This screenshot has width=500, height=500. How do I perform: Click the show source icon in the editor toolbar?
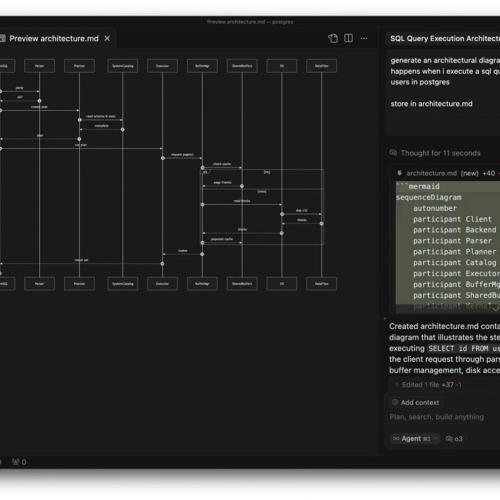tap(333, 38)
